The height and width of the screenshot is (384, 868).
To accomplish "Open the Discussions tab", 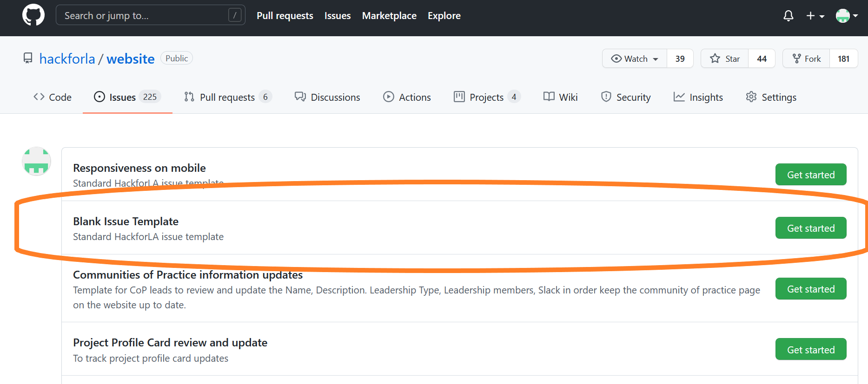I will 327,97.
